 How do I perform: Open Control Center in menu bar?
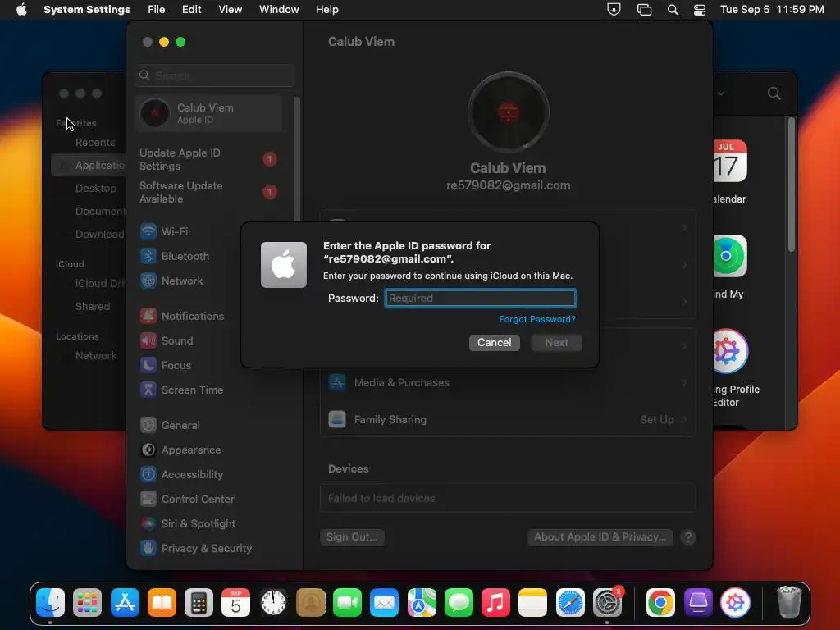pyautogui.click(x=699, y=9)
